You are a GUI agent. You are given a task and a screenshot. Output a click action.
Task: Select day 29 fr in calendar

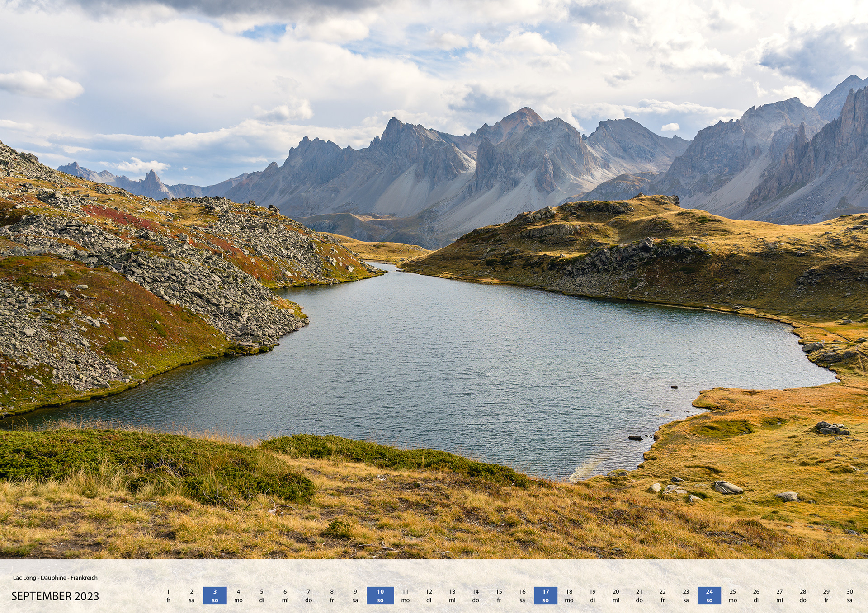coord(826,595)
